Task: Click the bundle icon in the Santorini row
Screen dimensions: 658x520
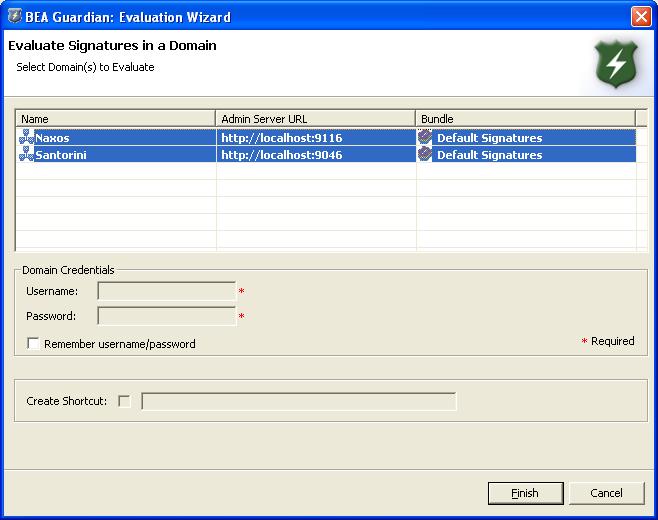Action: pyautogui.click(x=425, y=154)
